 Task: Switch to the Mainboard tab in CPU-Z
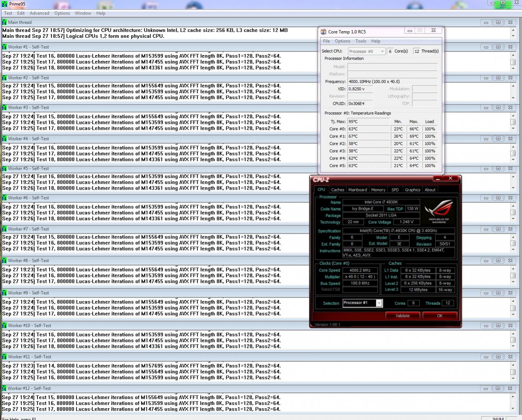358,190
